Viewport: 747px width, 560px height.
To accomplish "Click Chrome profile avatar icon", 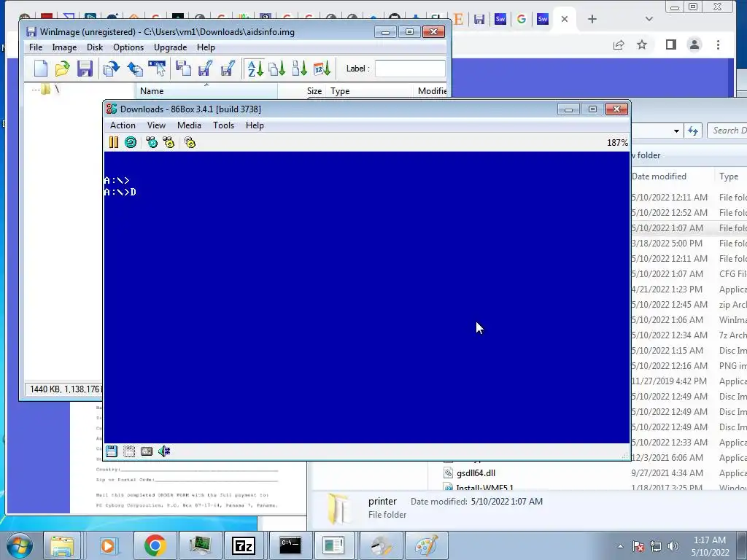I will point(694,44).
